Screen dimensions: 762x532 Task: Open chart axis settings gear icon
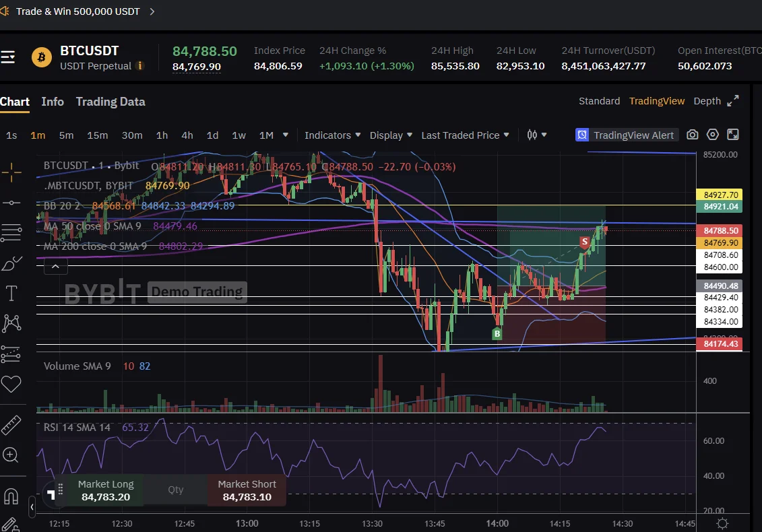pyautogui.click(x=723, y=523)
